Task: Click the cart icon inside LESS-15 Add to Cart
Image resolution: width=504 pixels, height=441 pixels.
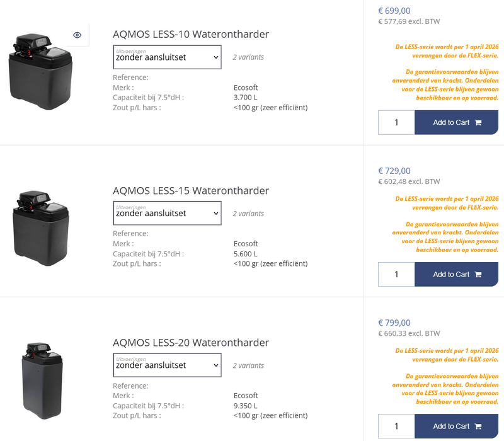Action: [477, 274]
